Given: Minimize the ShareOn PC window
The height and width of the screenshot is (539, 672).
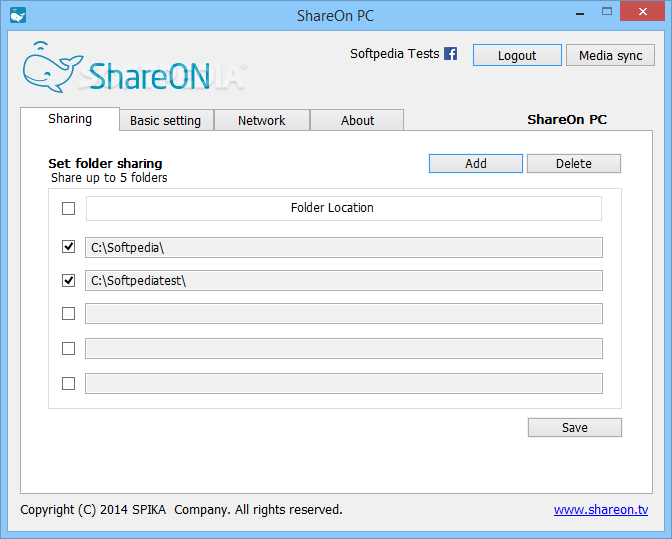Looking at the screenshot, I should click(580, 14).
